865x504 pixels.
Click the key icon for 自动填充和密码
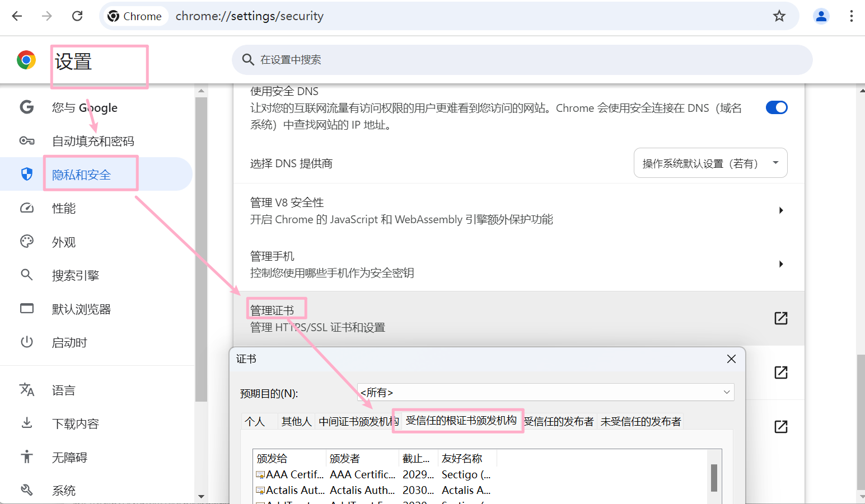[27, 140]
